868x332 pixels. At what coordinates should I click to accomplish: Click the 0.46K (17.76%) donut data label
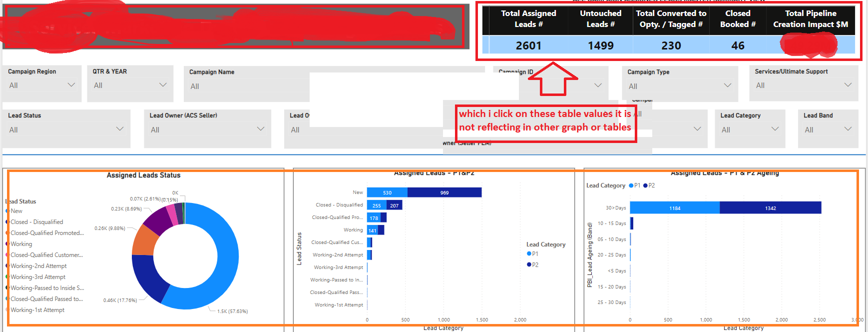coord(120,300)
